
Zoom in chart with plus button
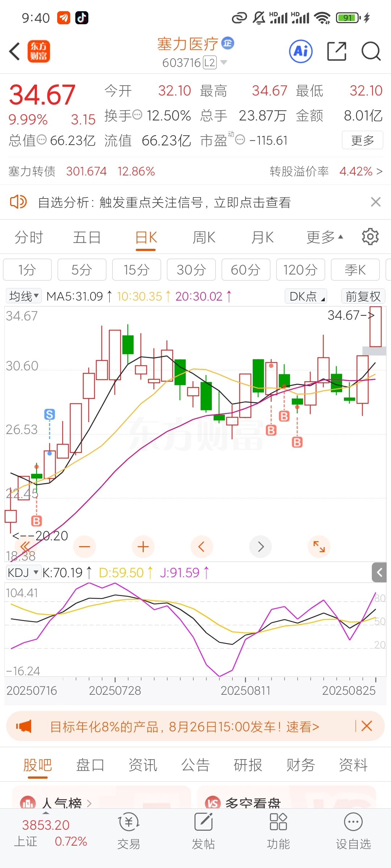click(143, 546)
